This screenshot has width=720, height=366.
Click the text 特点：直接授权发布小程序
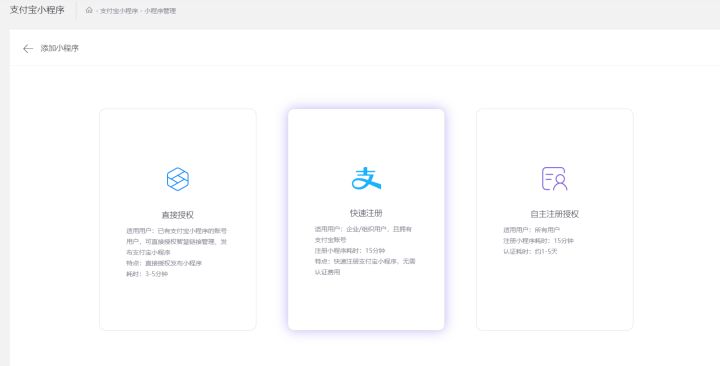click(164, 263)
